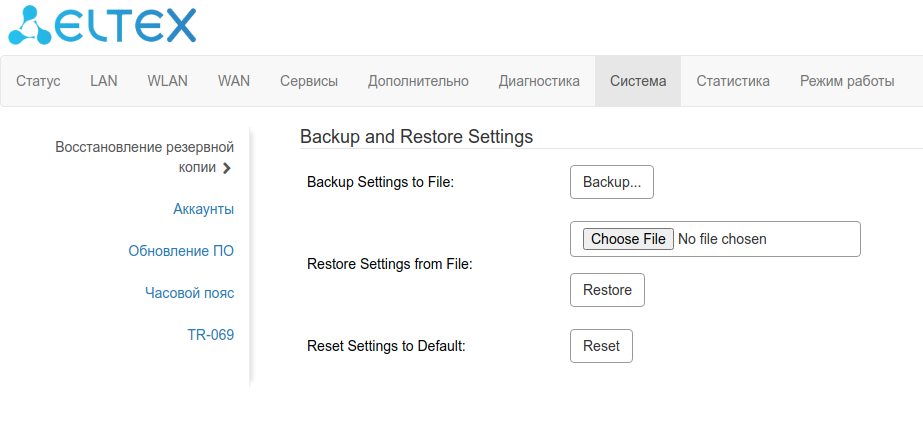Open the Диагностика tab
The height and width of the screenshot is (427, 923).
point(539,81)
